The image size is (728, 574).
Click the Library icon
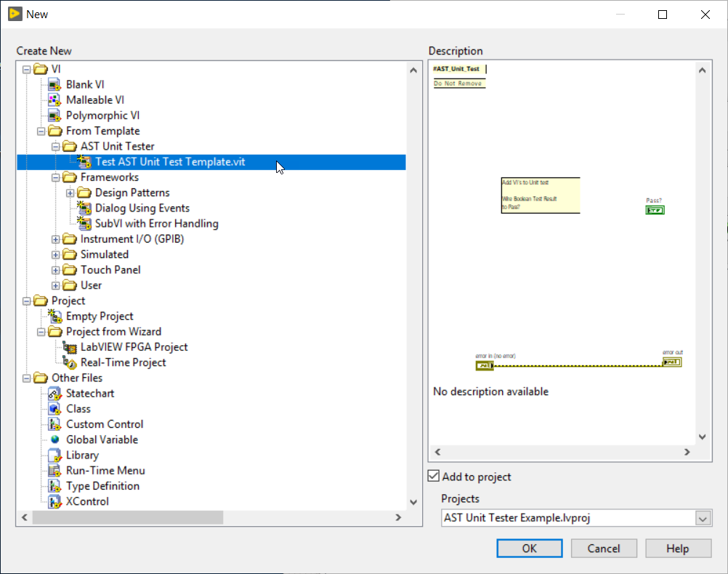(x=54, y=456)
